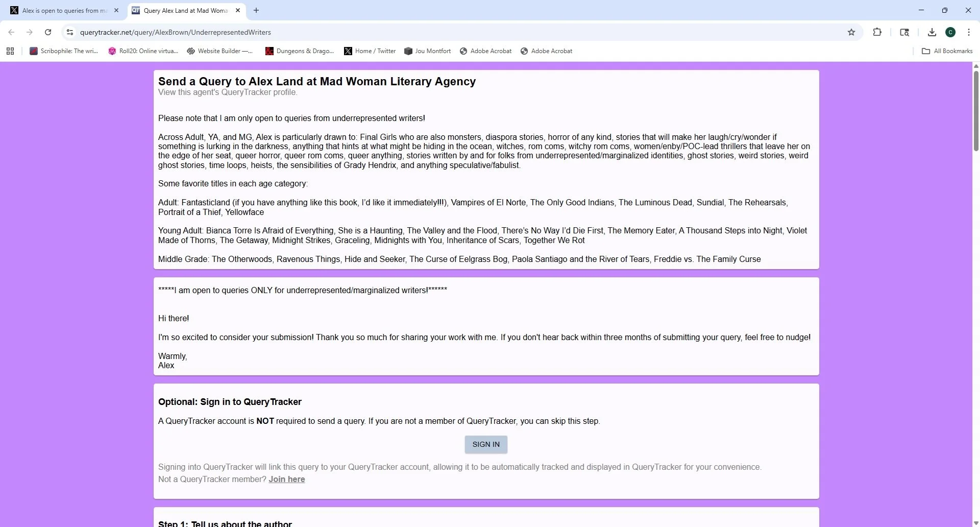Viewport: 980px width, 527px height.
Task: Open the Dungeons & Dragons bookmark
Action: [300, 51]
